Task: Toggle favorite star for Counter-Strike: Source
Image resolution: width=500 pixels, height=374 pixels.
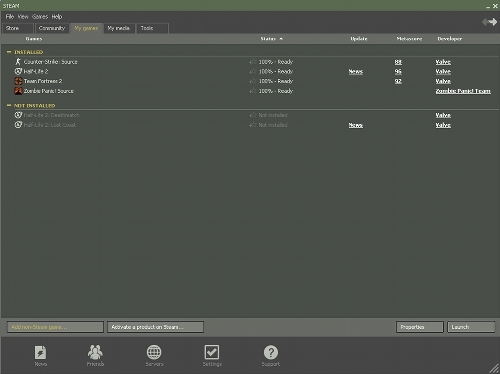Action: (253, 62)
